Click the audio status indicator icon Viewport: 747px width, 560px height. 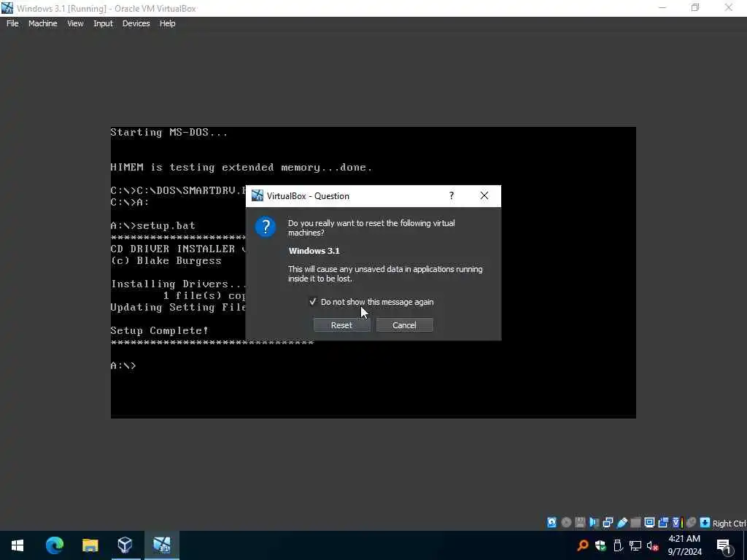pos(594,522)
